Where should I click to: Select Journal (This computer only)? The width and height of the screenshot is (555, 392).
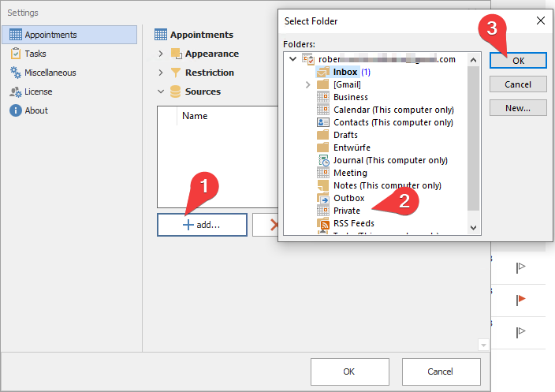tap(390, 160)
